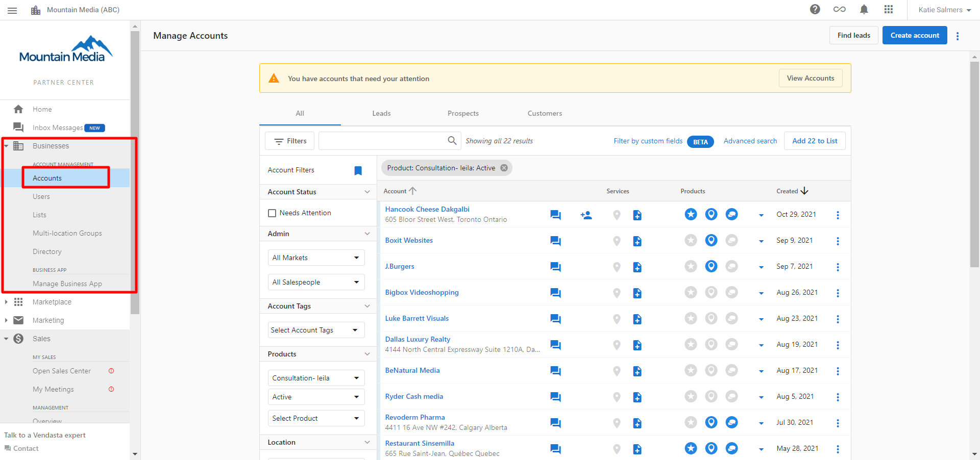Screen dimensions: 980x460
Task: Open Inbox Messages in sidebar
Action: (58, 127)
